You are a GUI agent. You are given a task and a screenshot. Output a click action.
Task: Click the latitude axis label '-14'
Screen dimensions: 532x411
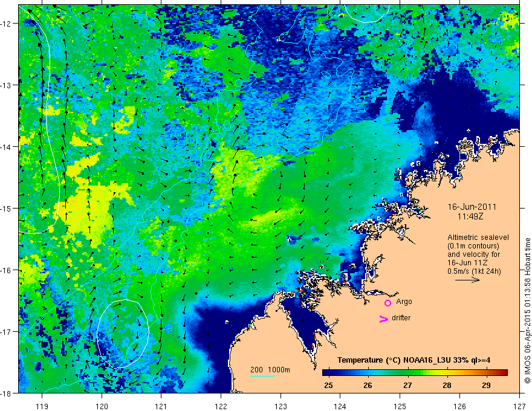click(7, 147)
